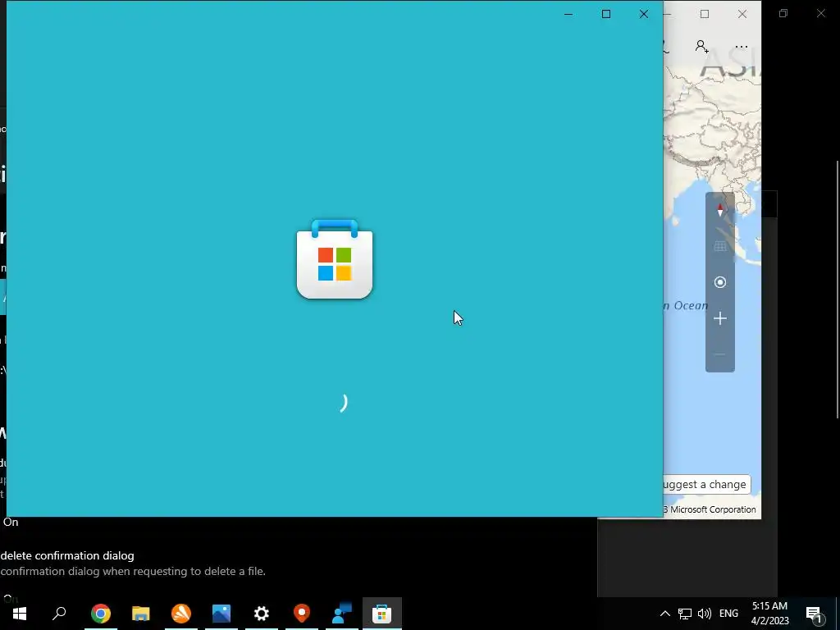Zoom out with the Maps minus button
Screen dimensions: 840x630
tap(720, 354)
